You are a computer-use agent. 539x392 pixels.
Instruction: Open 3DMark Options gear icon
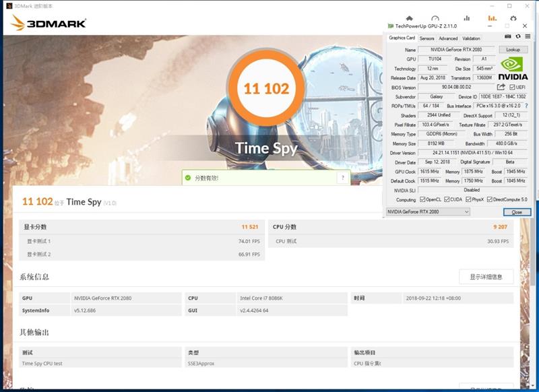(x=513, y=18)
